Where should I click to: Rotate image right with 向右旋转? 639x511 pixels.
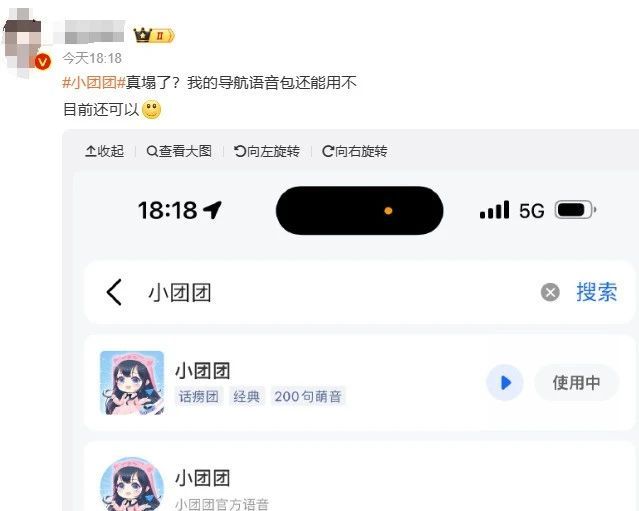tap(355, 151)
